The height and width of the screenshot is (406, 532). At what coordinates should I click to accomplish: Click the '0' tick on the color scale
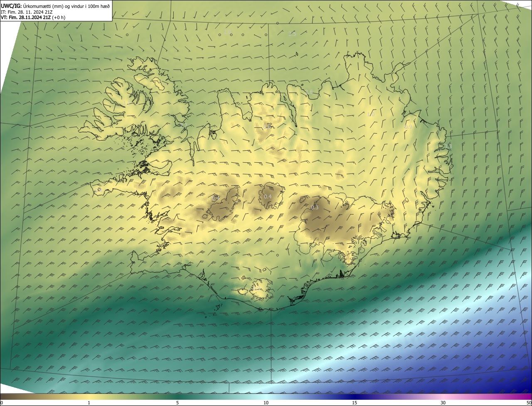[x=2, y=403]
